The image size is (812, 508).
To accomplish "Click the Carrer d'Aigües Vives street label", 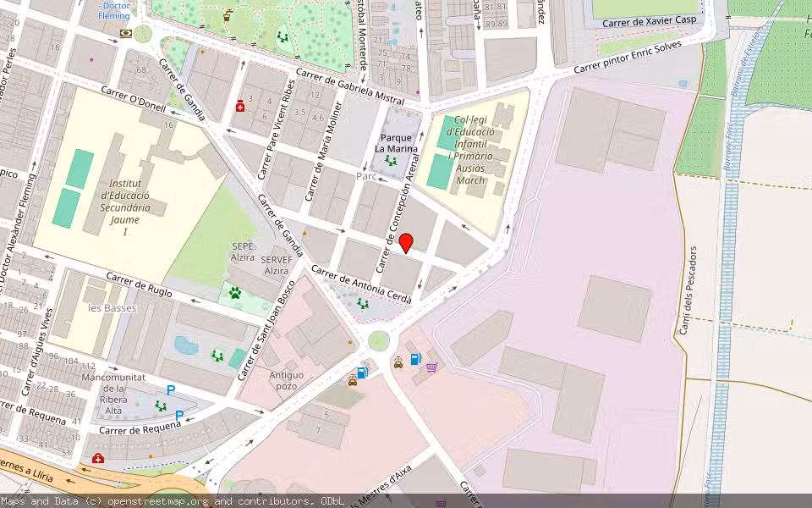I will 38,352.
